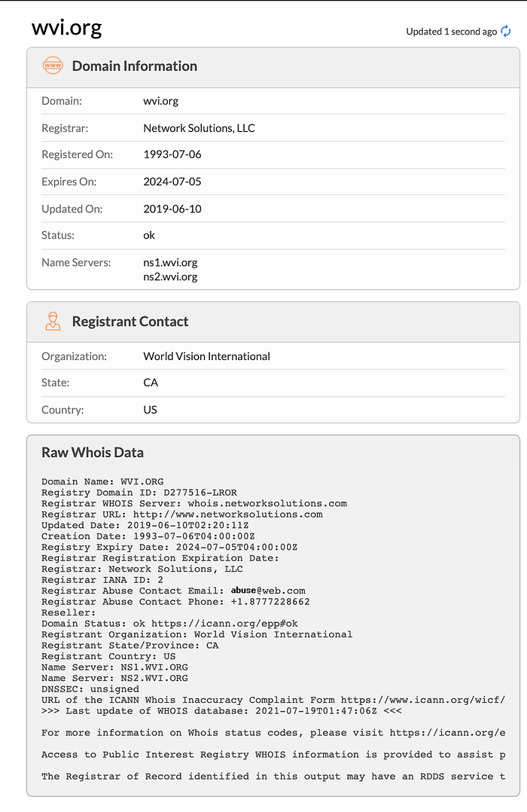Image resolution: width=527 pixels, height=812 pixels.
Task: Click the 'Access to Public Interest Registry' line
Action: pos(273,755)
